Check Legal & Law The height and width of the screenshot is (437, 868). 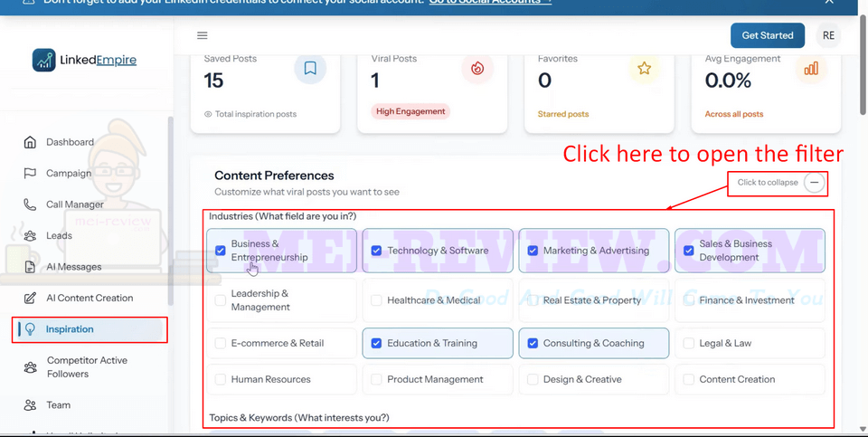689,344
